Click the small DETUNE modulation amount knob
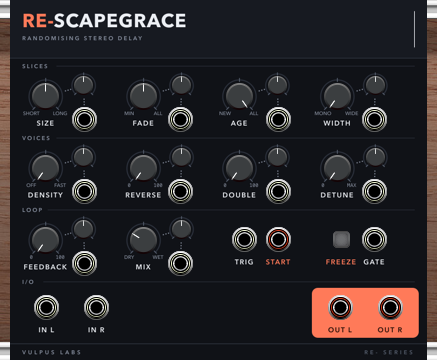This screenshot has height=360, width=437. point(375,157)
